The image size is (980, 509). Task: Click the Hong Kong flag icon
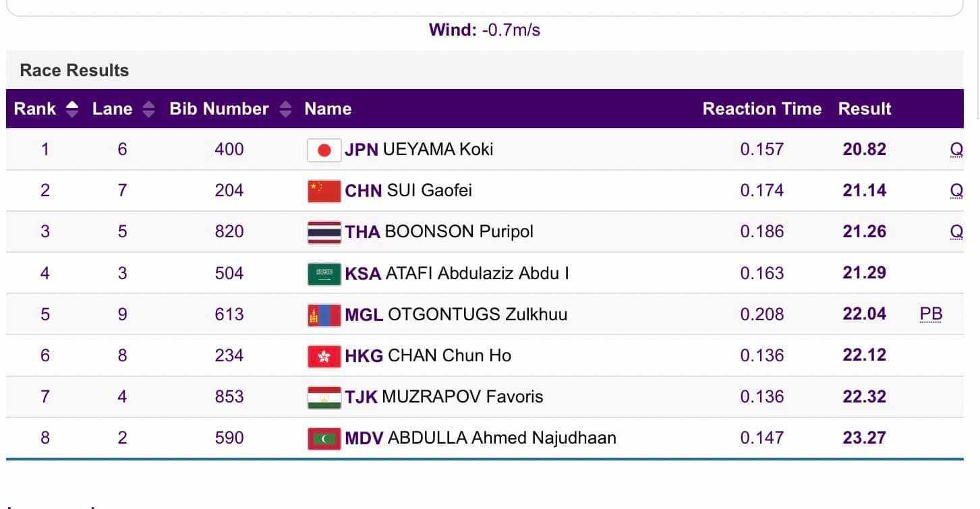(x=324, y=356)
